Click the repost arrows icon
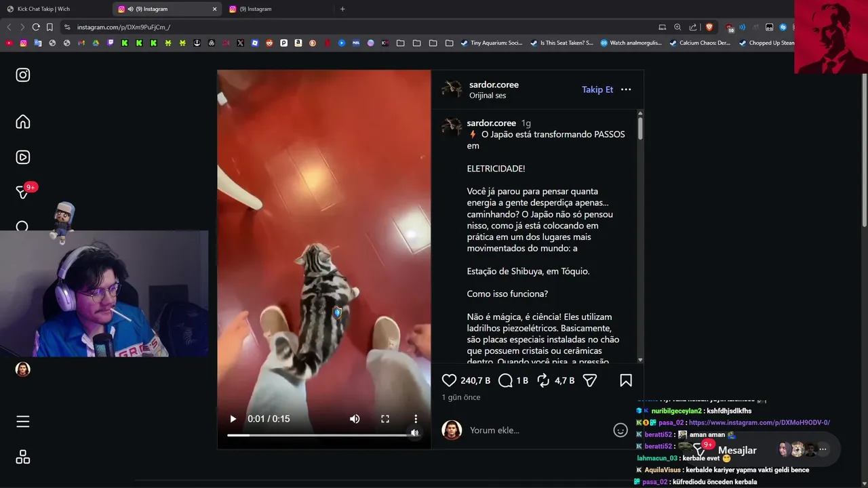This screenshot has width=868, height=488. 543,381
